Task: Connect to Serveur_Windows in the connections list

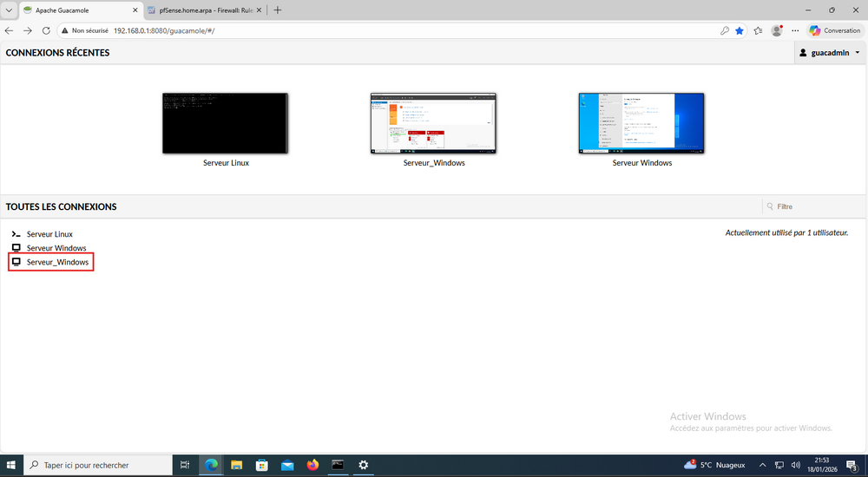Action: pyautogui.click(x=57, y=262)
